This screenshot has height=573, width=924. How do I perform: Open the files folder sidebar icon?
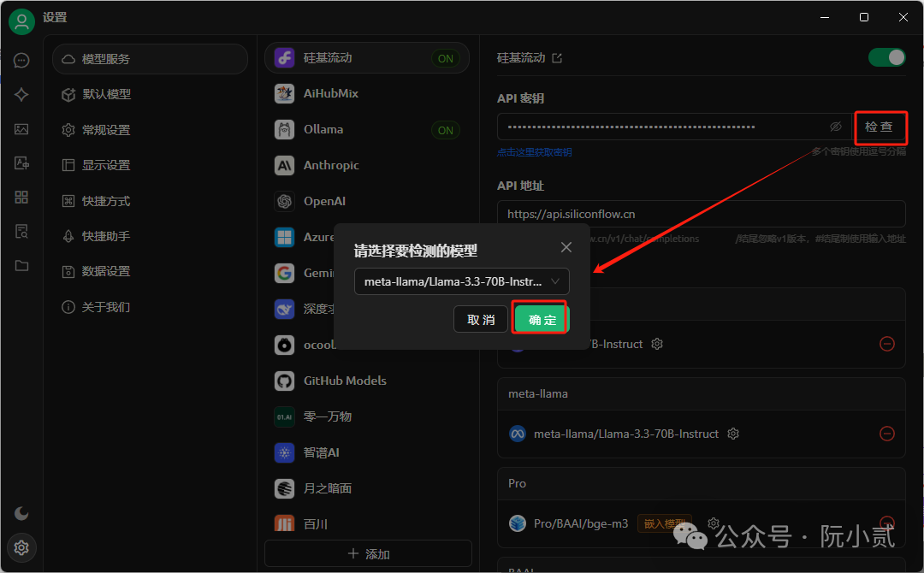[x=21, y=266]
